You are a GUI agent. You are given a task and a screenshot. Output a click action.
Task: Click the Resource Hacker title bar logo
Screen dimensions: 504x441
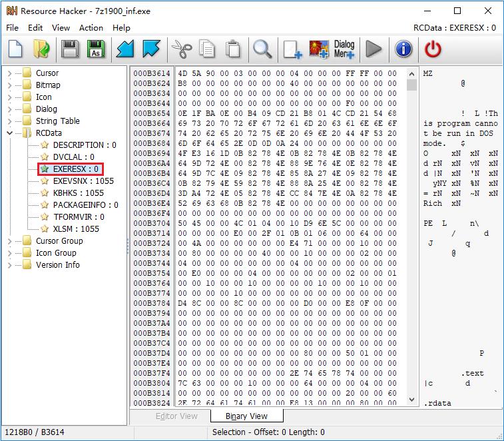tap(11, 11)
